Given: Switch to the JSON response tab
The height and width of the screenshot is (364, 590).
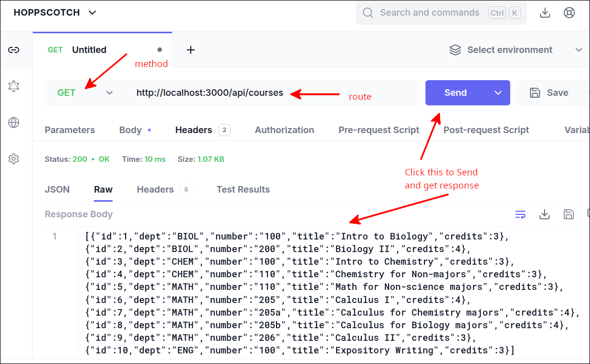Looking at the screenshot, I should click(57, 190).
